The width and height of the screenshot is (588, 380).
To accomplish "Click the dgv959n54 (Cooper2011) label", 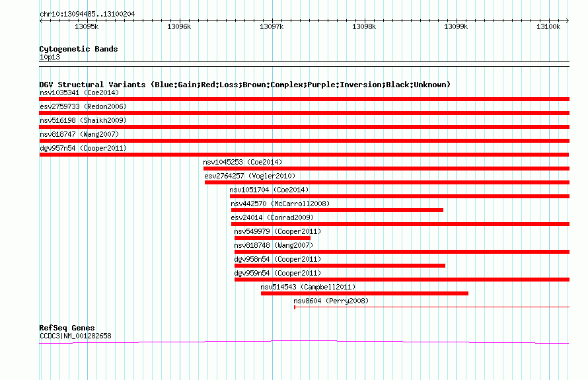I will coord(277,273).
